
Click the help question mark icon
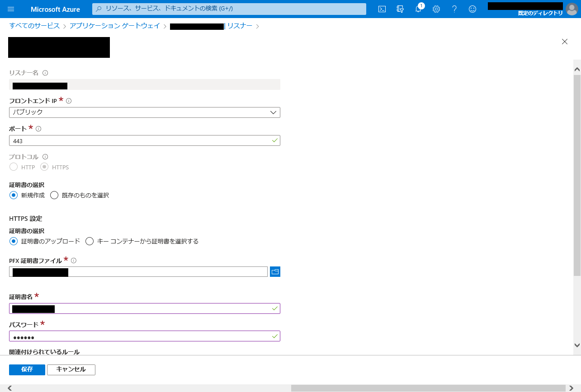[x=454, y=9]
